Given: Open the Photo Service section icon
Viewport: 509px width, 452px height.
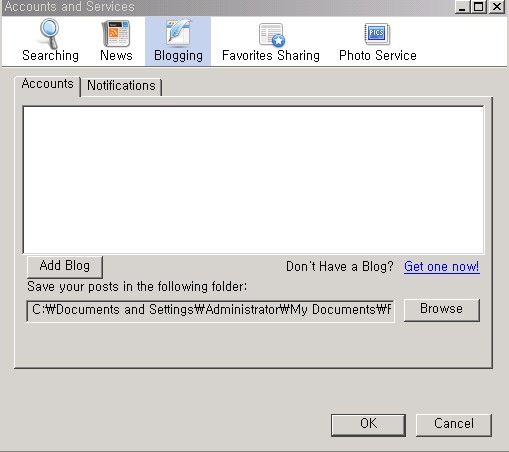Looking at the screenshot, I should tap(378, 42).
